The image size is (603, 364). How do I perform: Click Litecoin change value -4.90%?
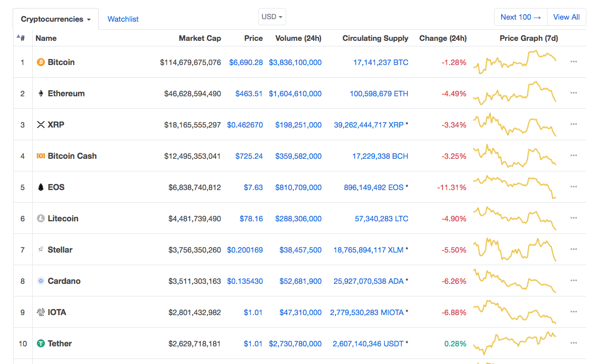pos(454,219)
